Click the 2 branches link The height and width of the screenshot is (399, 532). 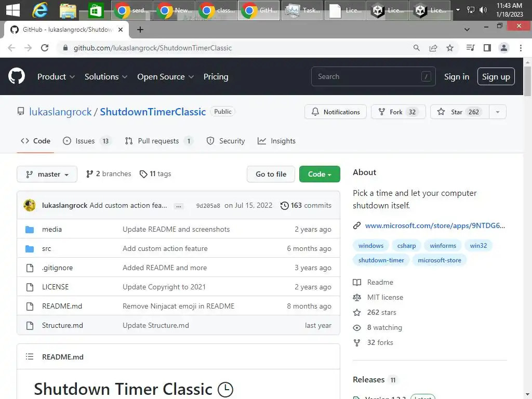tap(109, 174)
